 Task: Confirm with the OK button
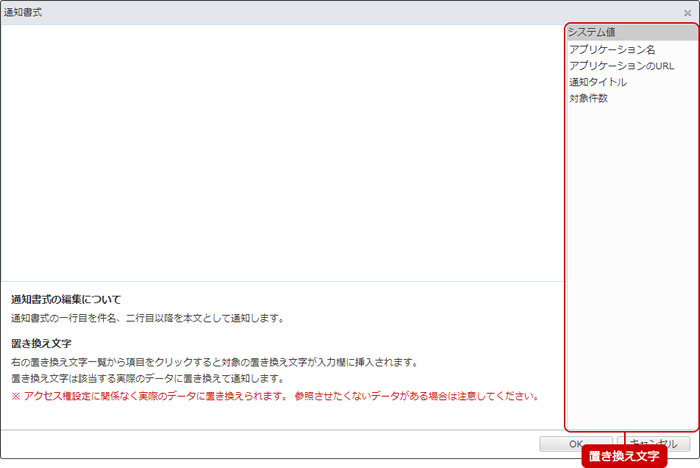pos(576,444)
